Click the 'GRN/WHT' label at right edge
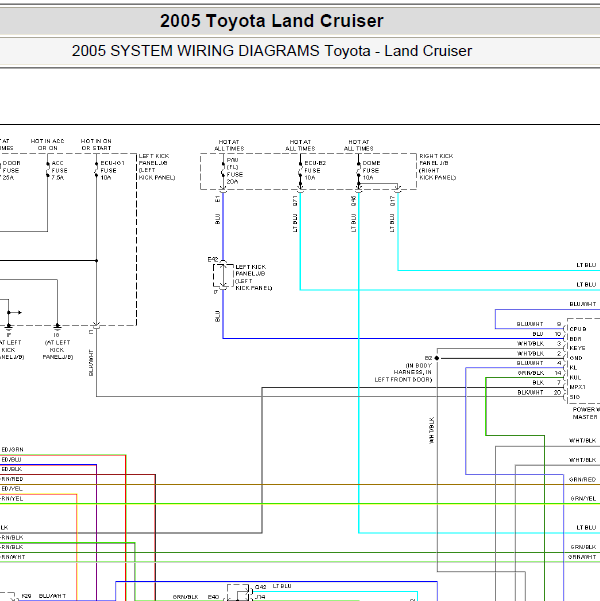Screen dimensions: 600x601 click(582, 557)
